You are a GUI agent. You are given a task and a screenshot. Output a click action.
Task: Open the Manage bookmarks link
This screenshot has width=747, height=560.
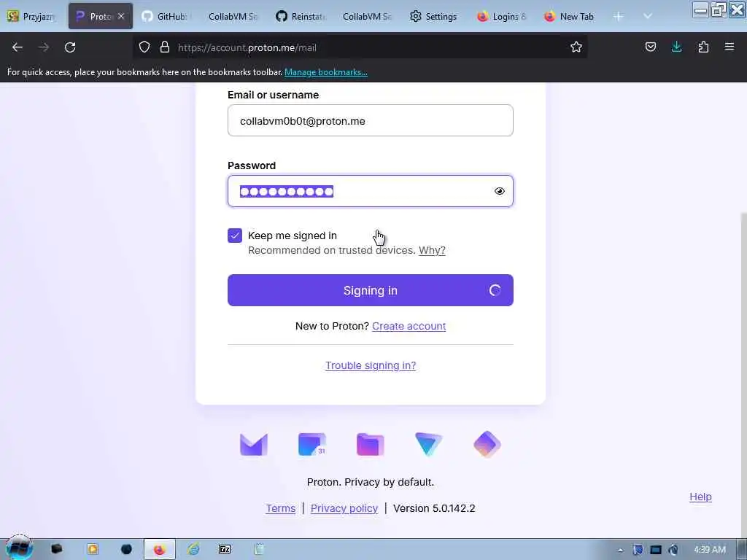pos(326,72)
